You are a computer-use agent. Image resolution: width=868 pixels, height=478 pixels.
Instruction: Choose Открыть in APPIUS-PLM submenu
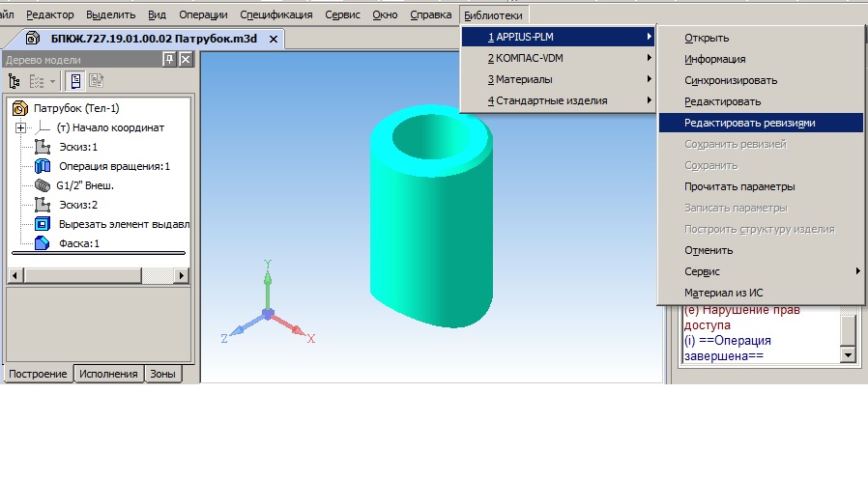tap(761, 38)
